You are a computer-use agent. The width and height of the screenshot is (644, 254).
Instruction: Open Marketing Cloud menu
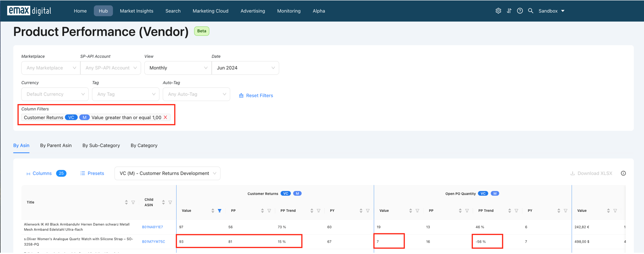210,11
